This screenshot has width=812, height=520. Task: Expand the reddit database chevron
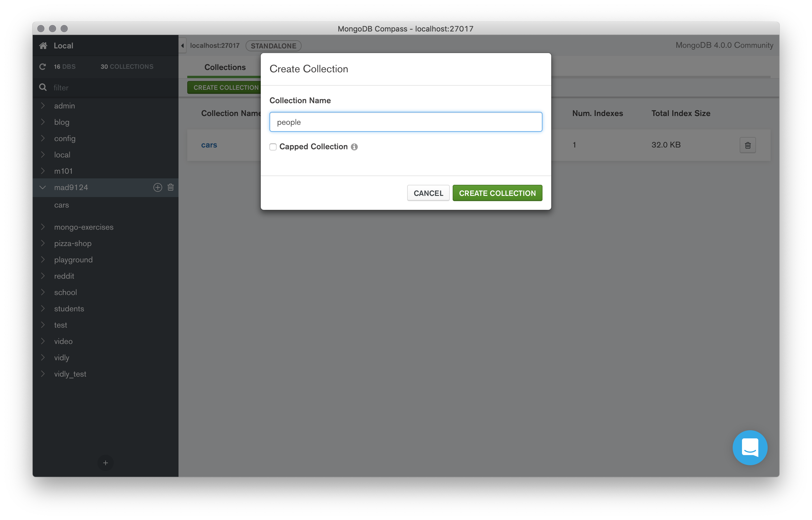click(43, 276)
